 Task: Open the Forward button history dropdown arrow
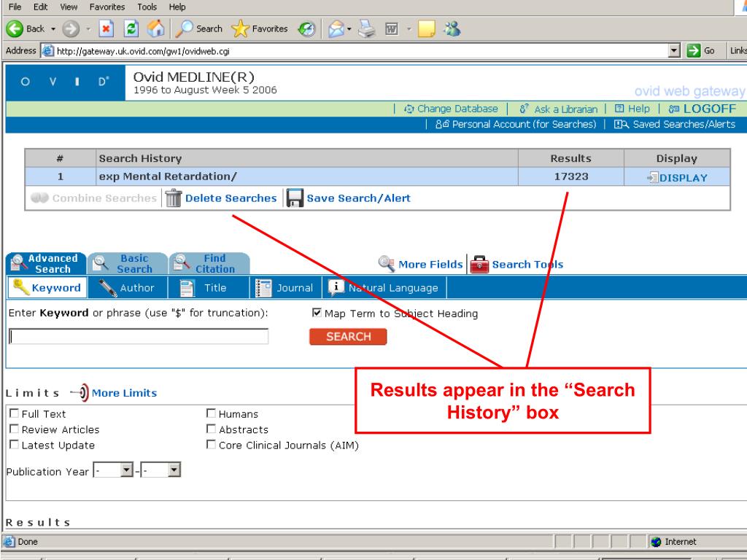tap(88, 29)
